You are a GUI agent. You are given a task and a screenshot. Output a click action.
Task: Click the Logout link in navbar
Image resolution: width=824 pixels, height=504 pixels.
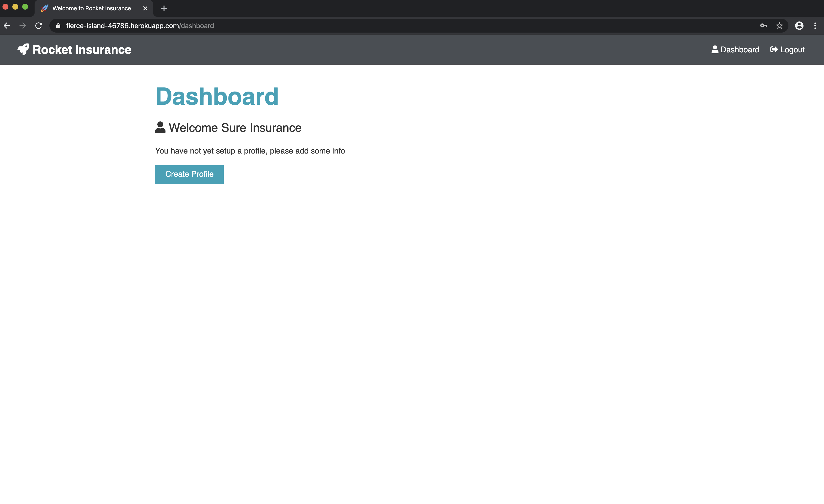(x=792, y=50)
